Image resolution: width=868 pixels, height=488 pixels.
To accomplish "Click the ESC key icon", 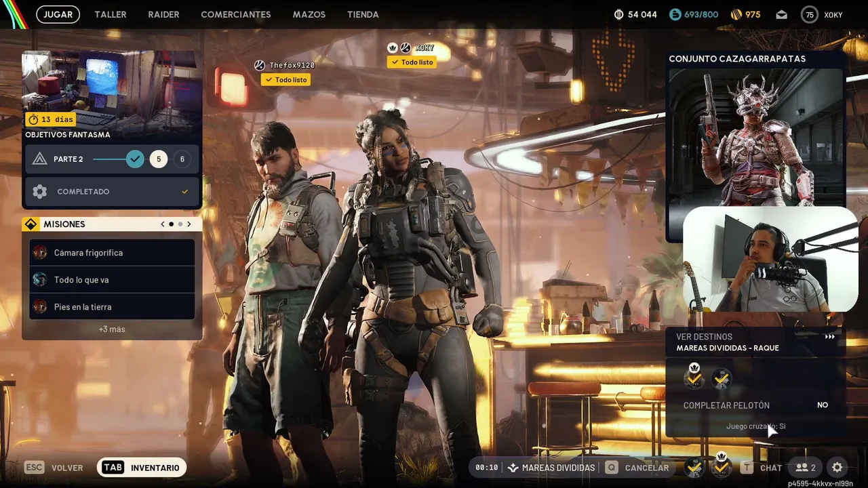I will (x=35, y=468).
